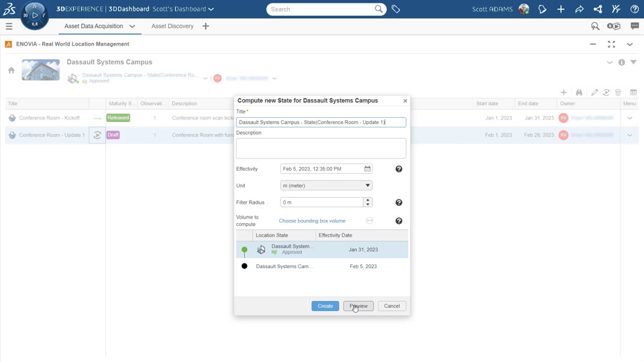Screen dimensions: 644x362
Task: Expand menu chevron for Conference Room - Update 1 row
Action: (630, 135)
